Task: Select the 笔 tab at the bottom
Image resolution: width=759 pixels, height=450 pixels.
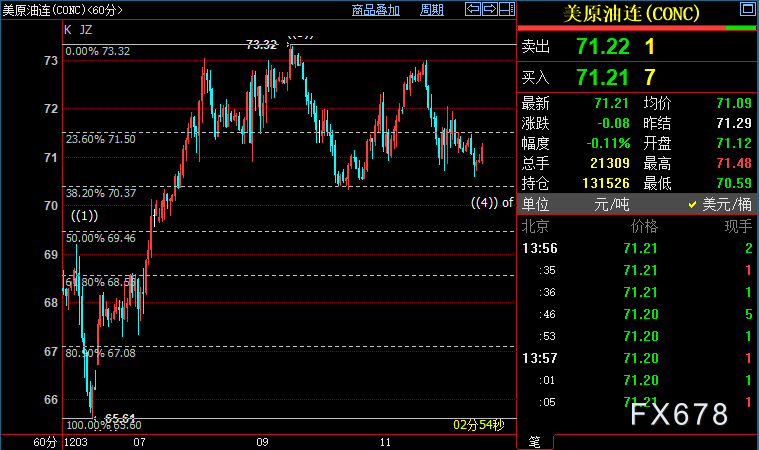Action: pos(534,441)
